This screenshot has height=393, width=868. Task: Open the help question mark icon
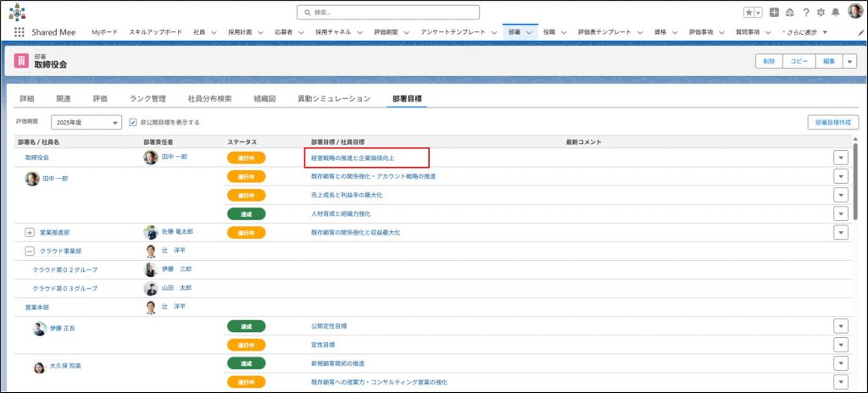805,13
